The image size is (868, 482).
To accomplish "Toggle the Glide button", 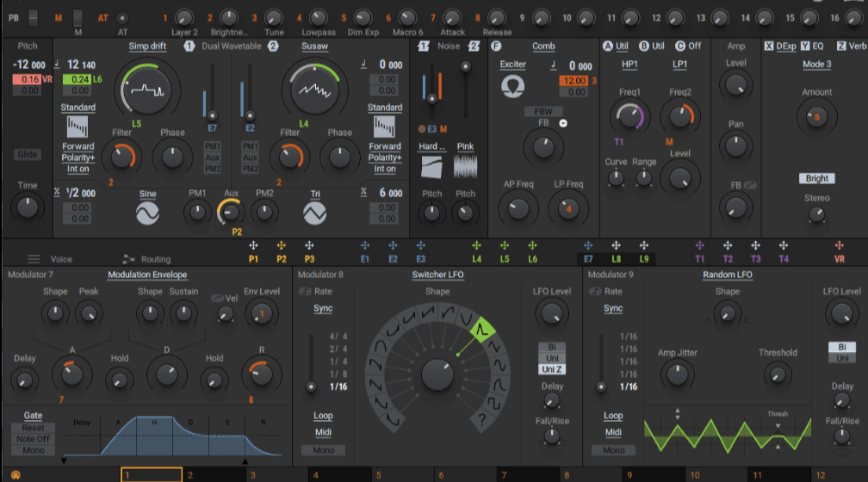I will (28, 154).
